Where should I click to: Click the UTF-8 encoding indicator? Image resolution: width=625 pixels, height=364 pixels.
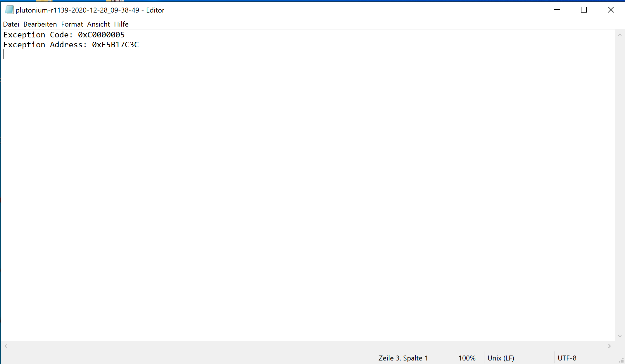(567, 358)
